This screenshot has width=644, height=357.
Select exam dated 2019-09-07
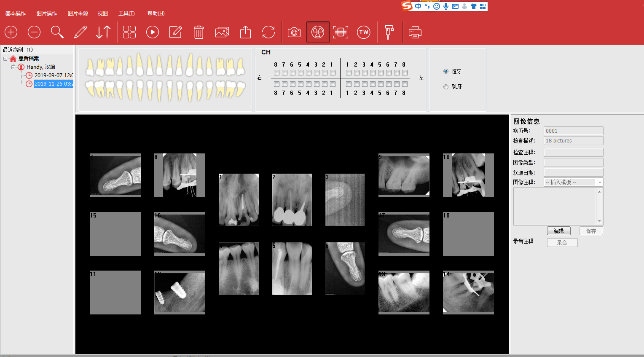point(54,75)
